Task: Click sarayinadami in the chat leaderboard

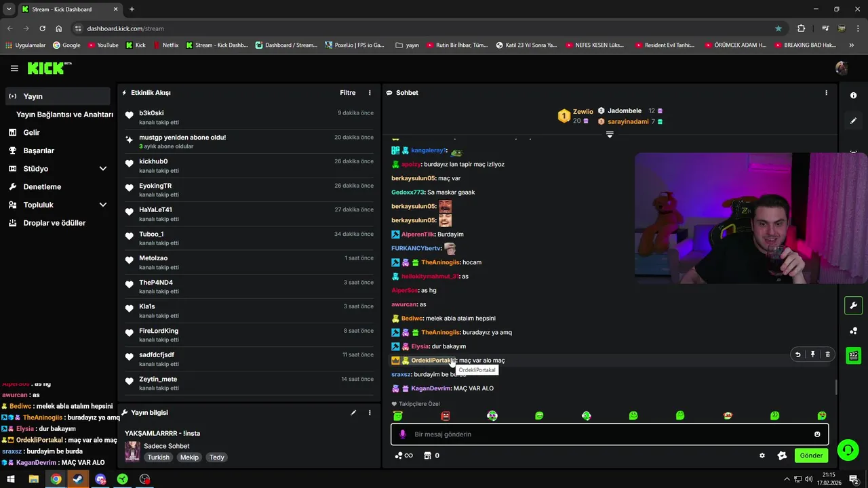Action: pyautogui.click(x=628, y=122)
